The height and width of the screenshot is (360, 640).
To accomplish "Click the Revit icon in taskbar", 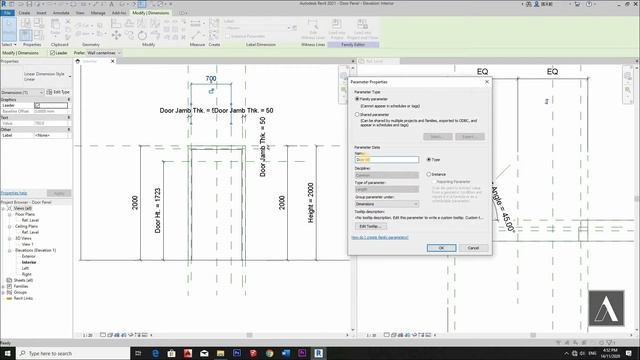I will tap(318, 353).
